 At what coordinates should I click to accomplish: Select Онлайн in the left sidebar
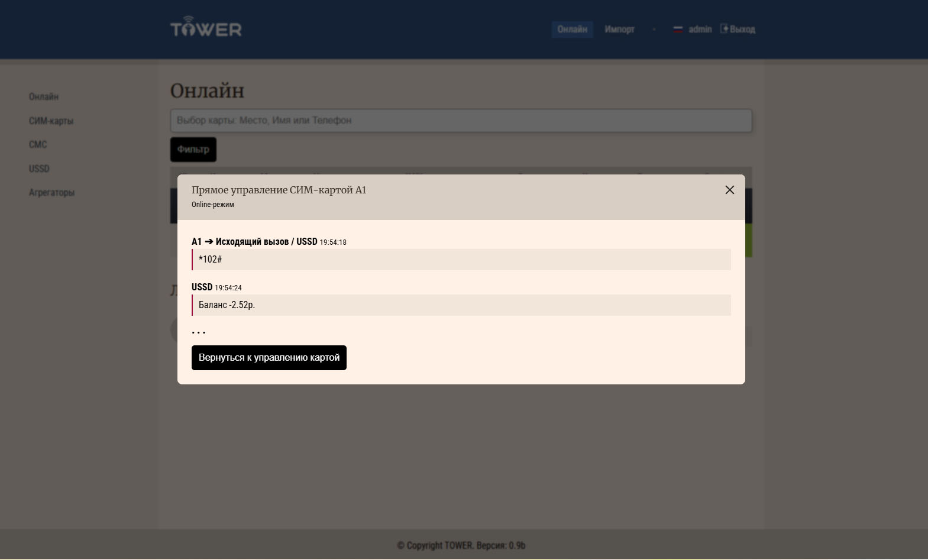[x=44, y=96]
